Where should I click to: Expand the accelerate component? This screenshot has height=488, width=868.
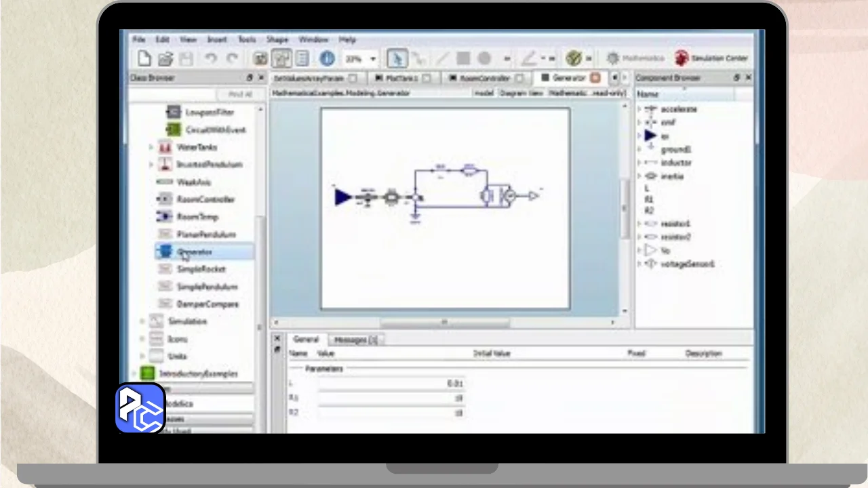tap(639, 109)
